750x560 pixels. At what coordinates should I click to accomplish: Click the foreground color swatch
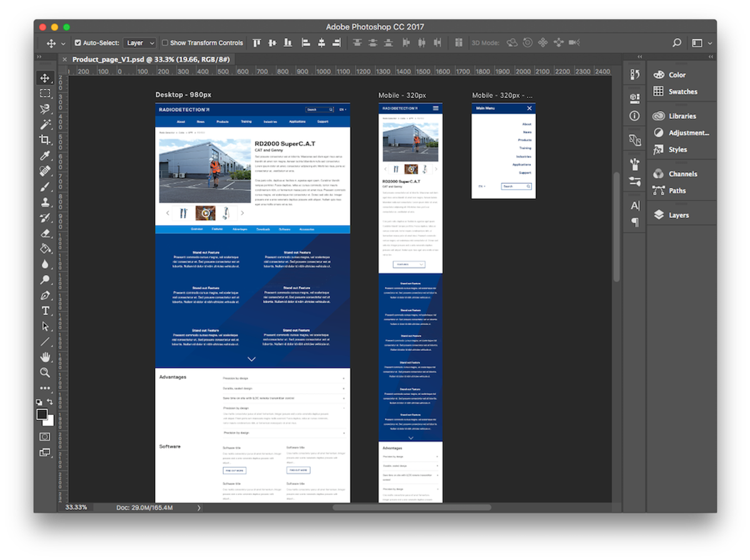42,414
